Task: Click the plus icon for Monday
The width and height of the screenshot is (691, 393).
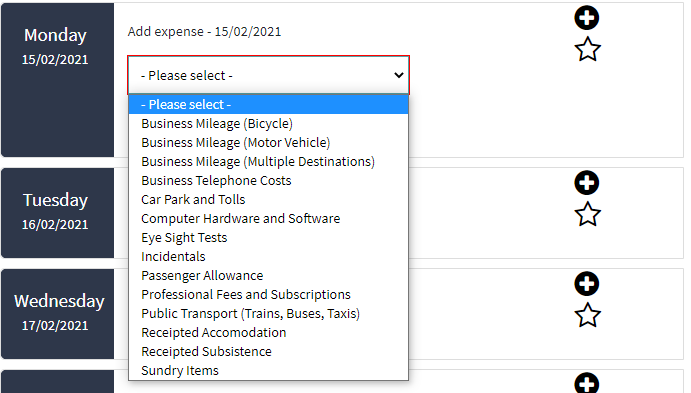Action: (x=587, y=18)
